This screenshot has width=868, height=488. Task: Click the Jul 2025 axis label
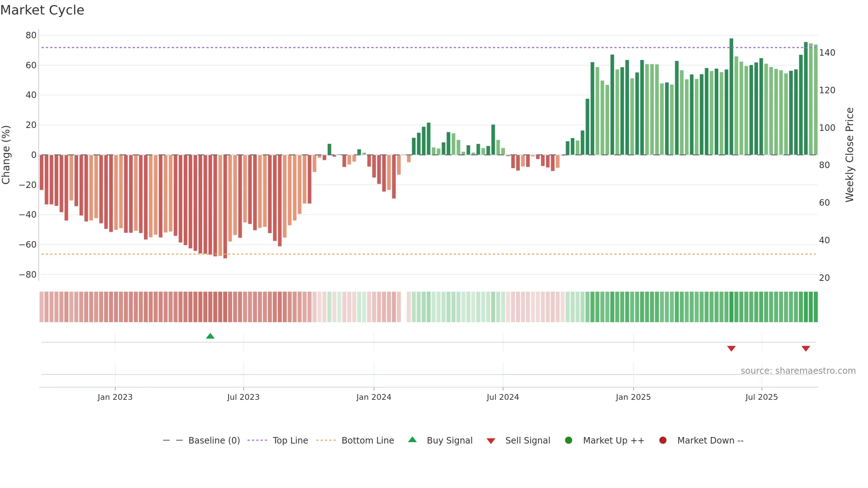coord(762,397)
